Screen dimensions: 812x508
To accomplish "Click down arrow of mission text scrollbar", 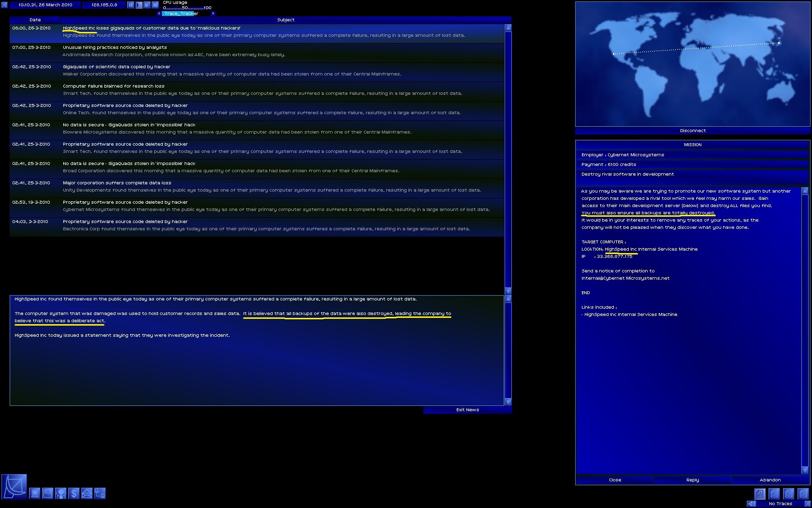I will [805, 470].
